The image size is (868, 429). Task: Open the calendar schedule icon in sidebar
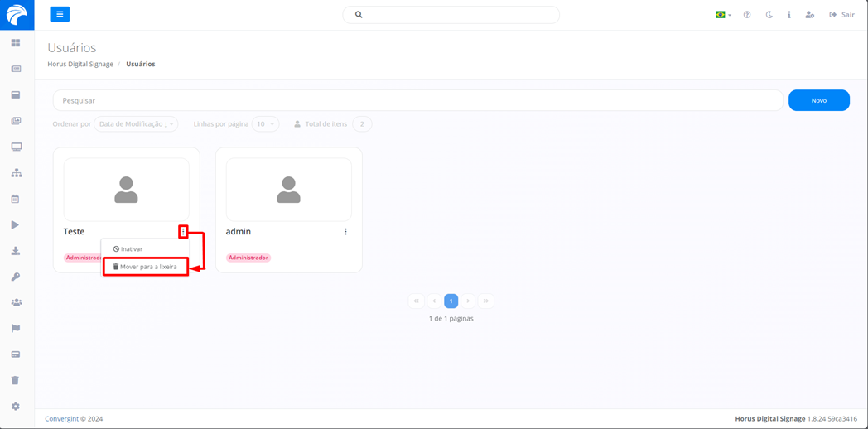[16, 199]
